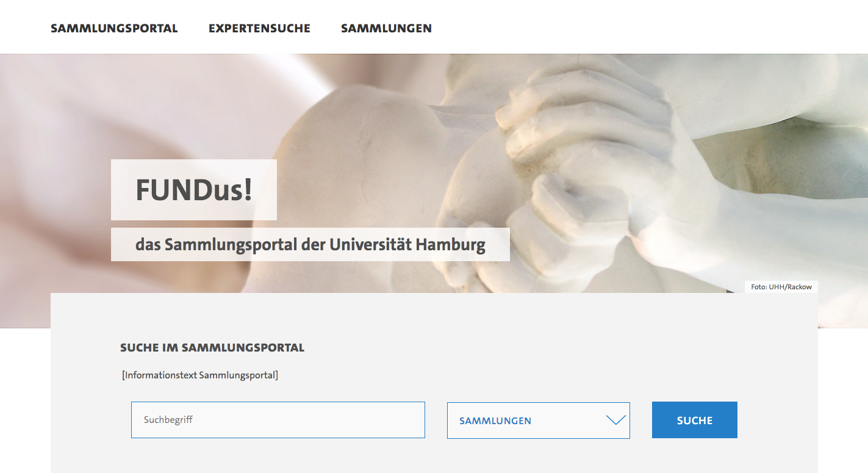
Task: Click the Foto: UHH/Rackow credit label
Action: click(x=781, y=287)
